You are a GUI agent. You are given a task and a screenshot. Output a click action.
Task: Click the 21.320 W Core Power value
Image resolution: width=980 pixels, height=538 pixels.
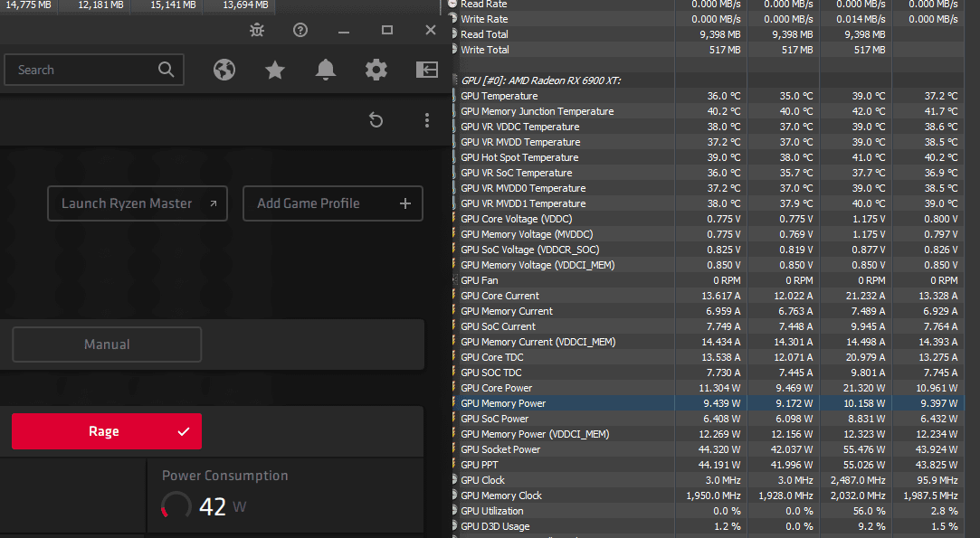[864, 387]
